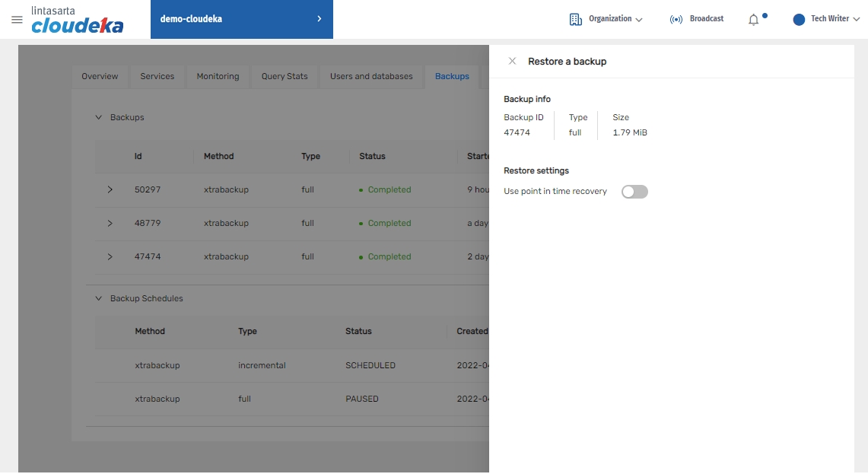Screen dimensions: 868x474
Task: Collapse the Backup Schedules section
Action: [98, 298]
